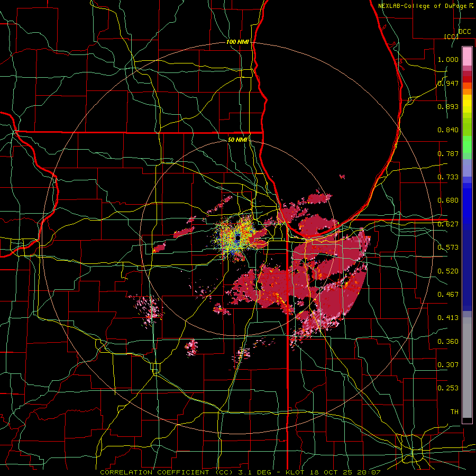Click the 1.000 scale value
The height and width of the screenshot is (476, 476).
coord(448,59)
